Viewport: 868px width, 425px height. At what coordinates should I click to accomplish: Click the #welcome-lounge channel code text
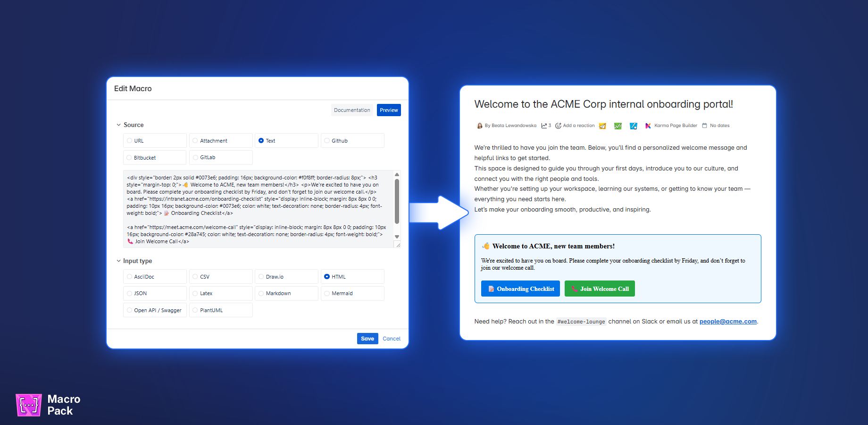coord(581,322)
